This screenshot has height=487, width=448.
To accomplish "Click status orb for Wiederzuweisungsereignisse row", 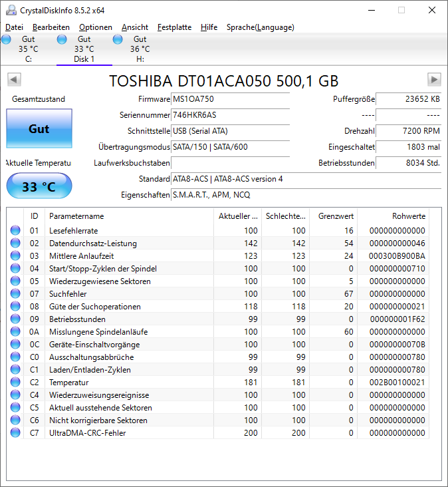I will pos(15,395).
